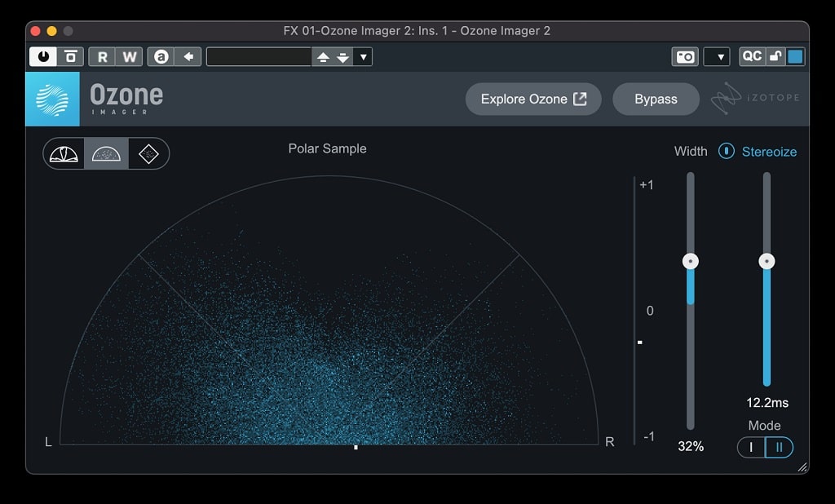The height and width of the screenshot is (504, 835).
Task: Click the Polar Sample title text
Action: tap(327, 148)
